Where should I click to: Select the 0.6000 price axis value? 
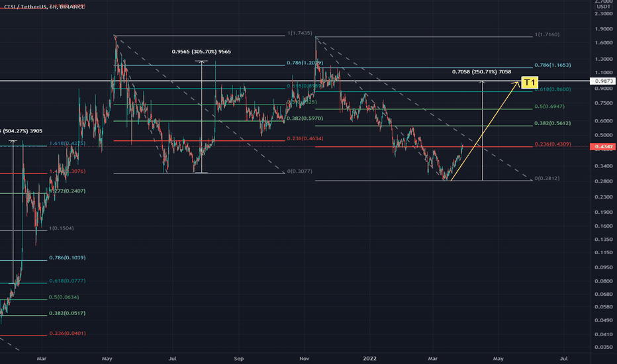(604, 121)
